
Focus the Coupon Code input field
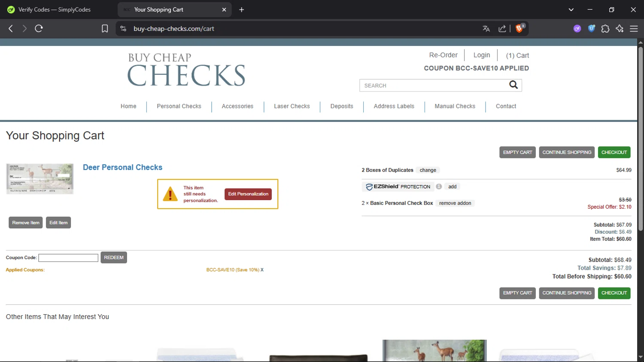coord(68,258)
